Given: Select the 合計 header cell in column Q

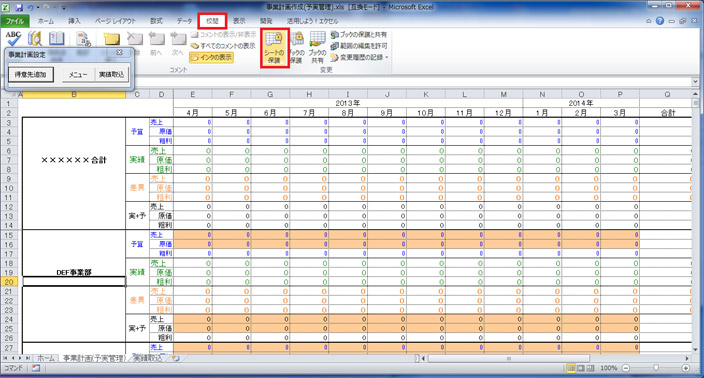Looking at the screenshot, I should coord(667,113).
